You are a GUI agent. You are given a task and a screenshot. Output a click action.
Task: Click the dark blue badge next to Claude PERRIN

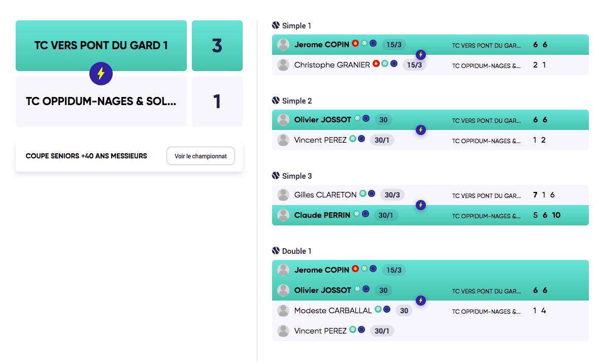(365, 214)
